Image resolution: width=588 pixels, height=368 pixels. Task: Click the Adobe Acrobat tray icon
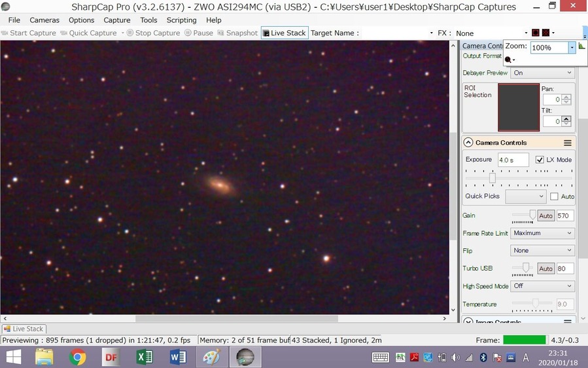click(x=414, y=358)
